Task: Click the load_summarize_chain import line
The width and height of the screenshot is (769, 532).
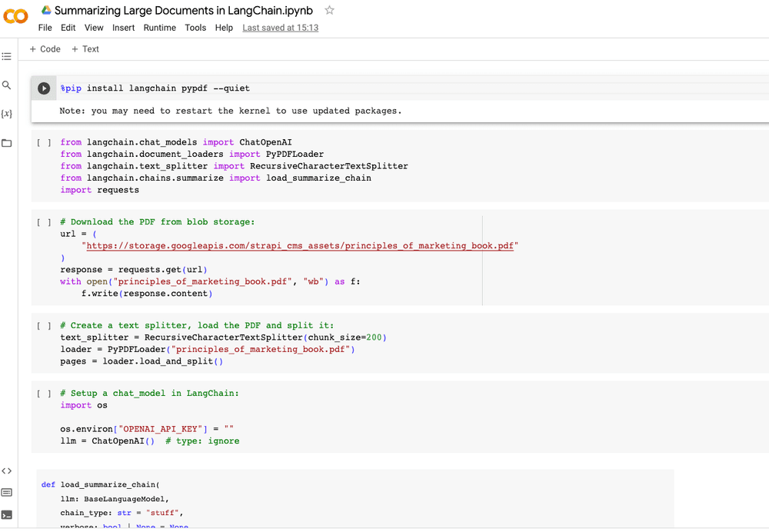Action: 216,178
